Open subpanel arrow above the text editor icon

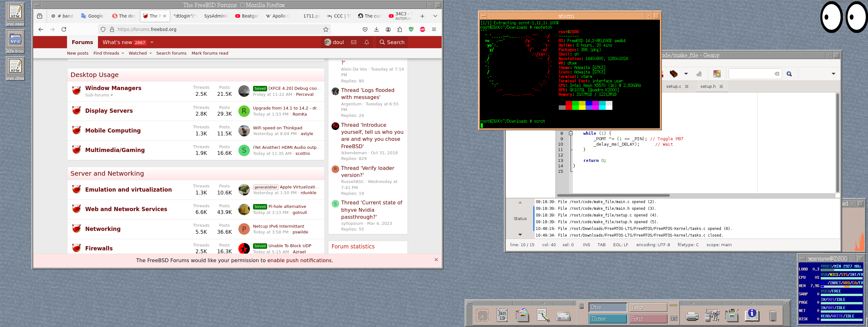(543, 303)
